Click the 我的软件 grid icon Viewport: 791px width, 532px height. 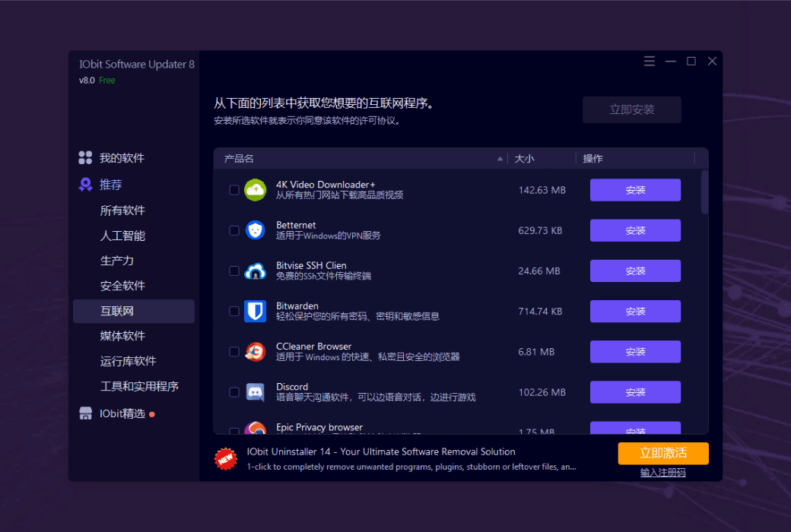click(x=85, y=158)
